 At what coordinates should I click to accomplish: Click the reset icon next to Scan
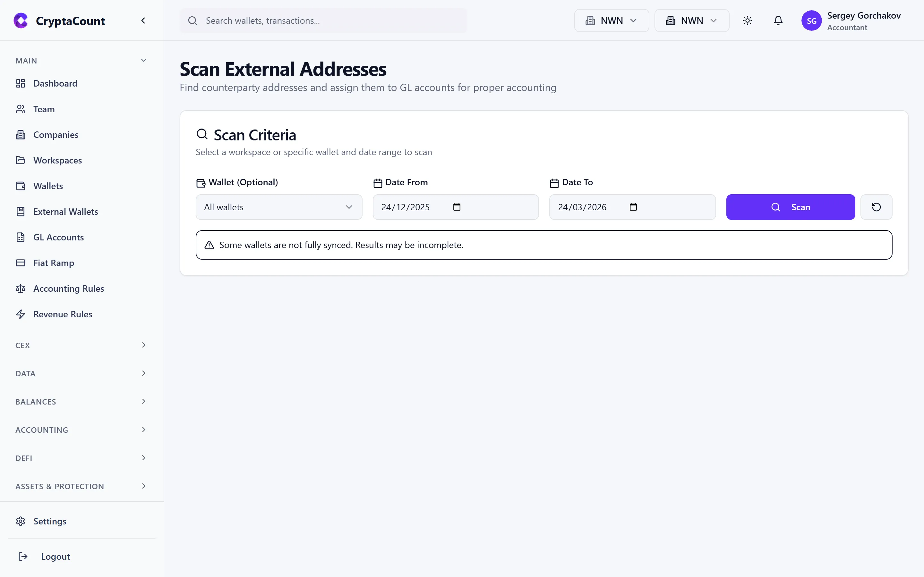876,207
